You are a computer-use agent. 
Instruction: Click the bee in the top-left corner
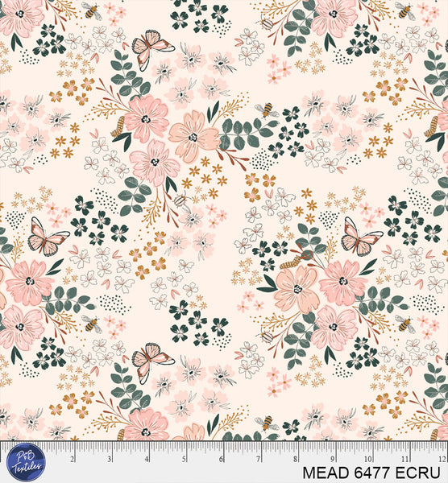pyautogui.click(x=92, y=11)
